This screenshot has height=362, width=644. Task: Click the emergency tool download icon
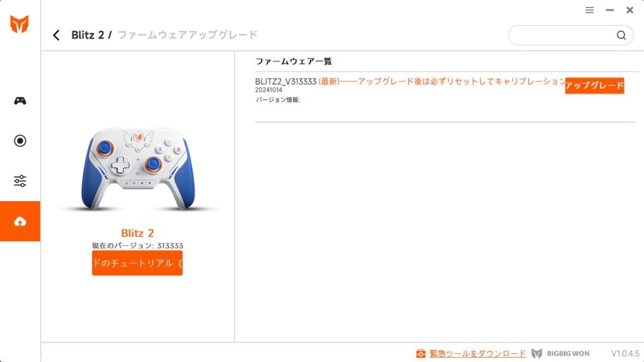click(x=421, y=353)
